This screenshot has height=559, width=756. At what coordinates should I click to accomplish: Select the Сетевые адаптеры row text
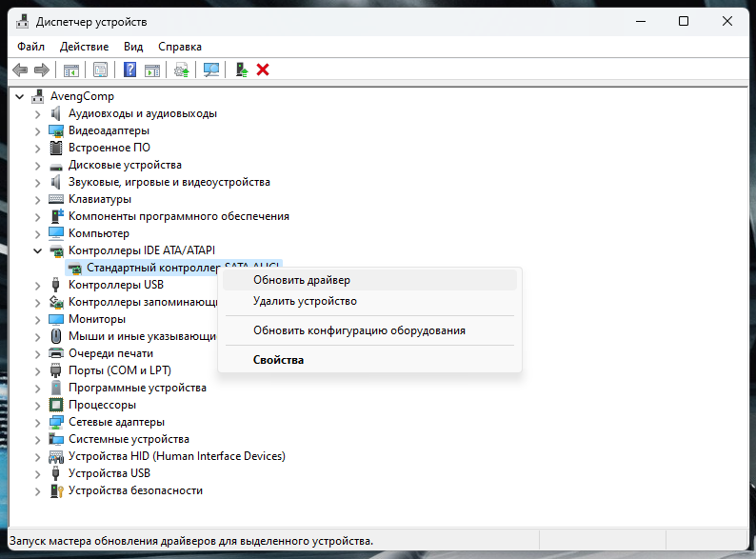(117, 422)
